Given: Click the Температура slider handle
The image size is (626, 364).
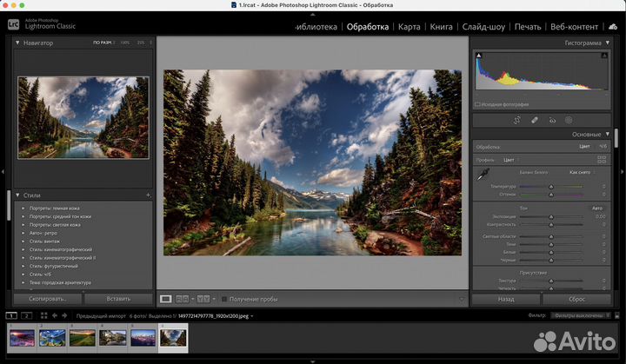Looking at the screenshot, I should point(551,187).
